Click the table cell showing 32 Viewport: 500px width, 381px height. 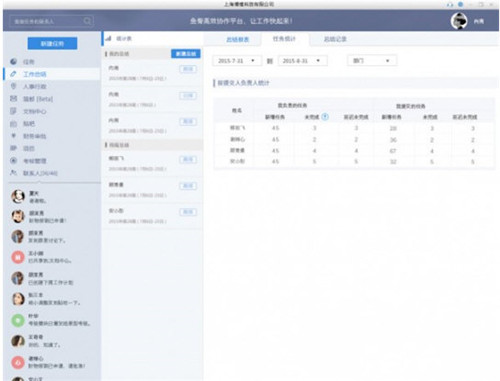pos(393,162)
